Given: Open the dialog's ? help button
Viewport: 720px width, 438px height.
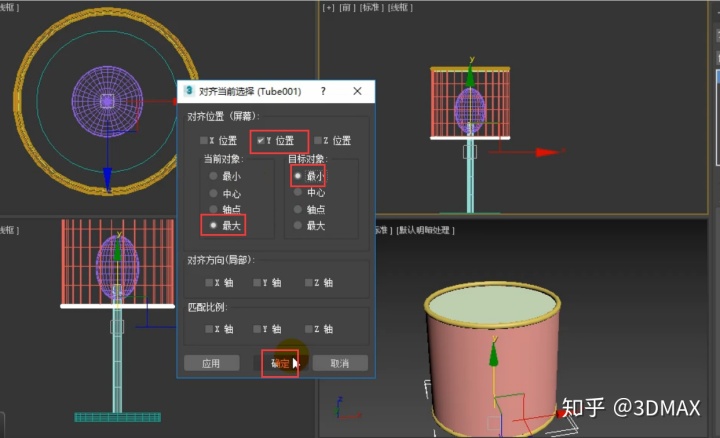Looking at the screenshot, I should 323,91.
